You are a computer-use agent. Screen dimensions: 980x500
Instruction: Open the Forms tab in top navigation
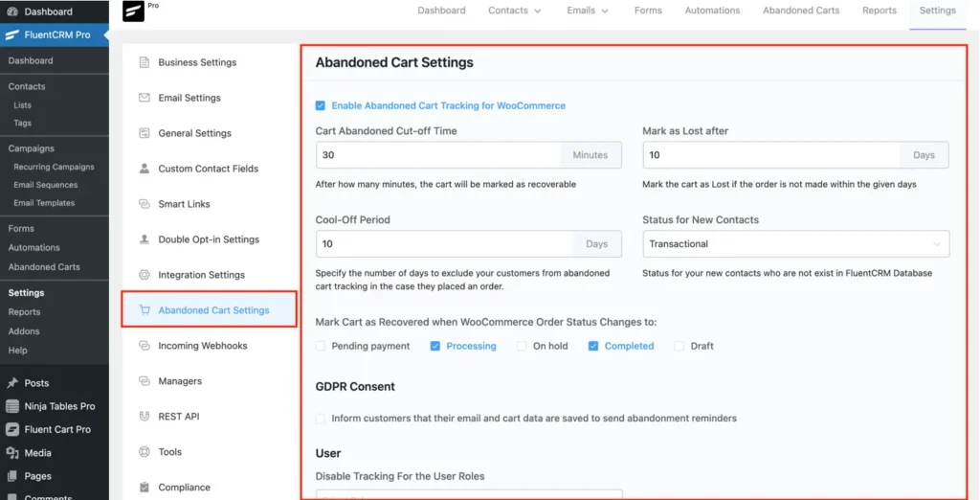click(x=648, y=11)
